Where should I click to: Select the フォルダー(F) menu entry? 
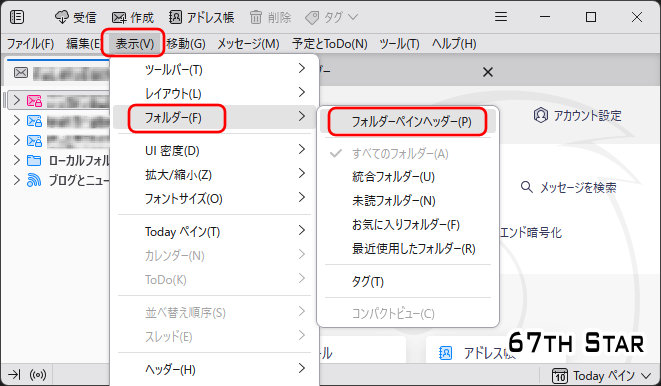pos(214,117)
